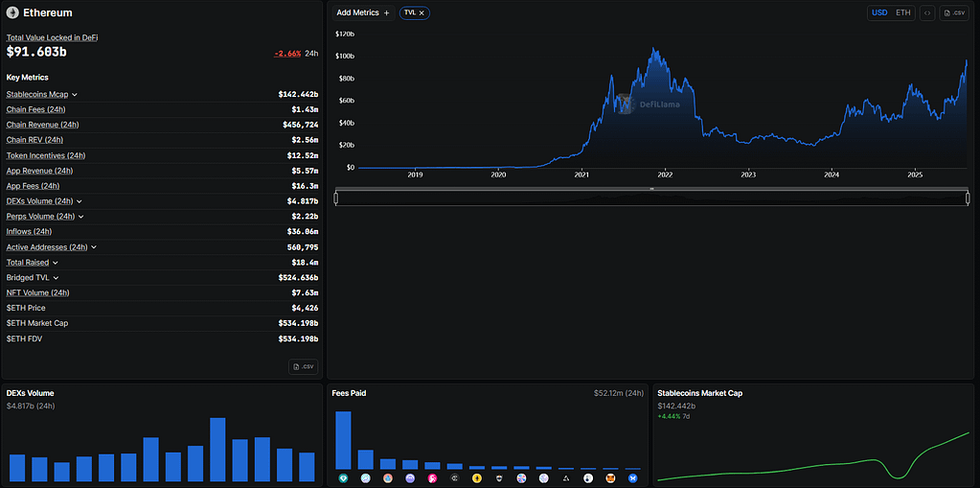The image size is (980, 488).
Task: Click the white triangle icon under Fees Paid
Action: (566, 478)
